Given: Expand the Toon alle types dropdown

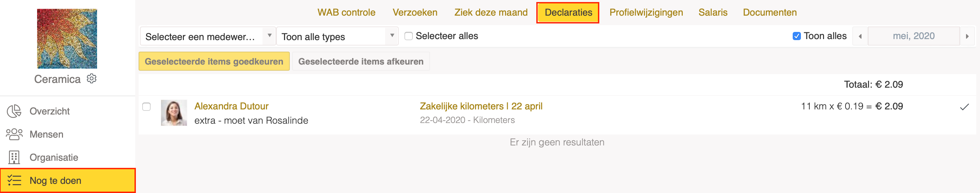Looking at the screenshot, I should (x=337, y=36).
